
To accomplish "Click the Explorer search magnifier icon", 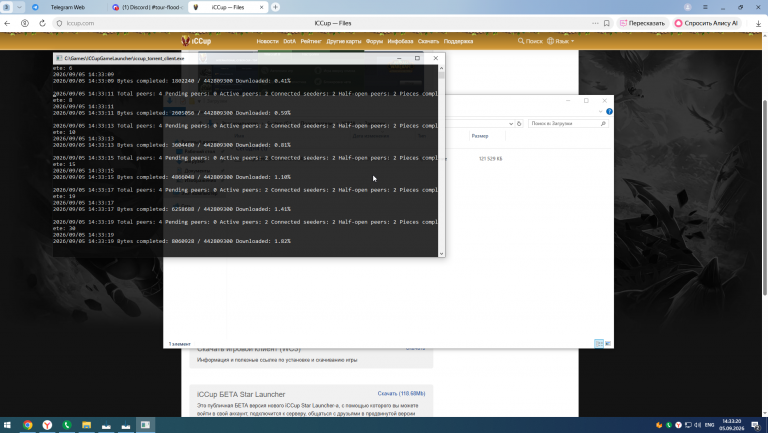I will coord(603,123).
